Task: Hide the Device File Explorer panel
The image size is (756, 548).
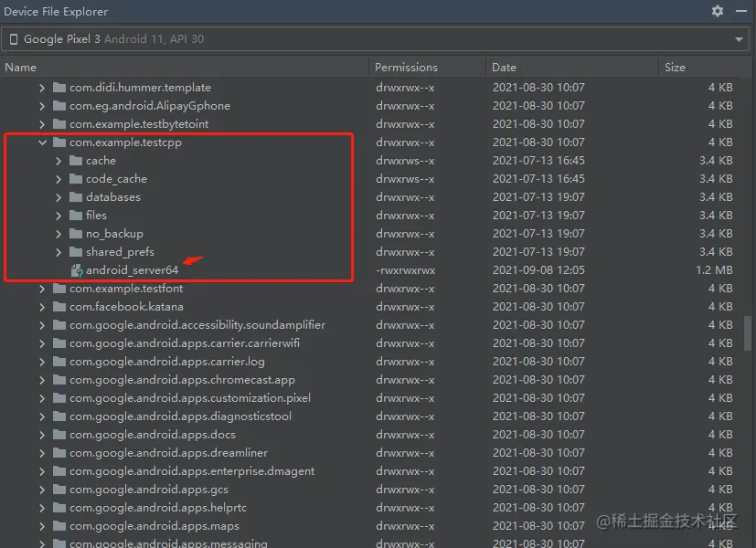Action: 741,11
